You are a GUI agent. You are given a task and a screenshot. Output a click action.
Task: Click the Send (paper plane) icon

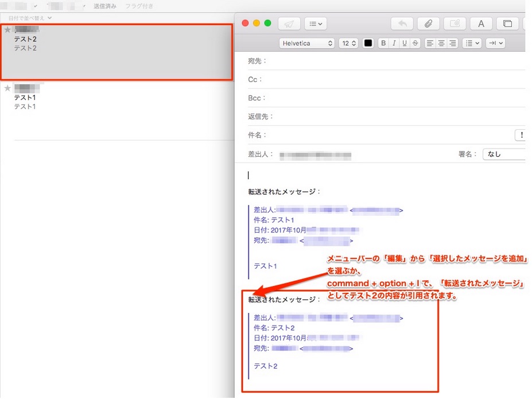click(x=289, y=24)
